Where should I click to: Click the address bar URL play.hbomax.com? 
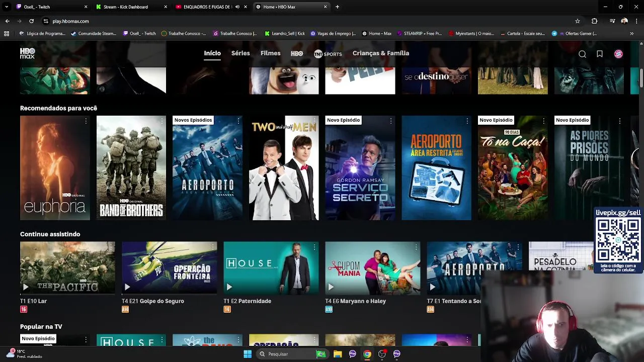70,21
